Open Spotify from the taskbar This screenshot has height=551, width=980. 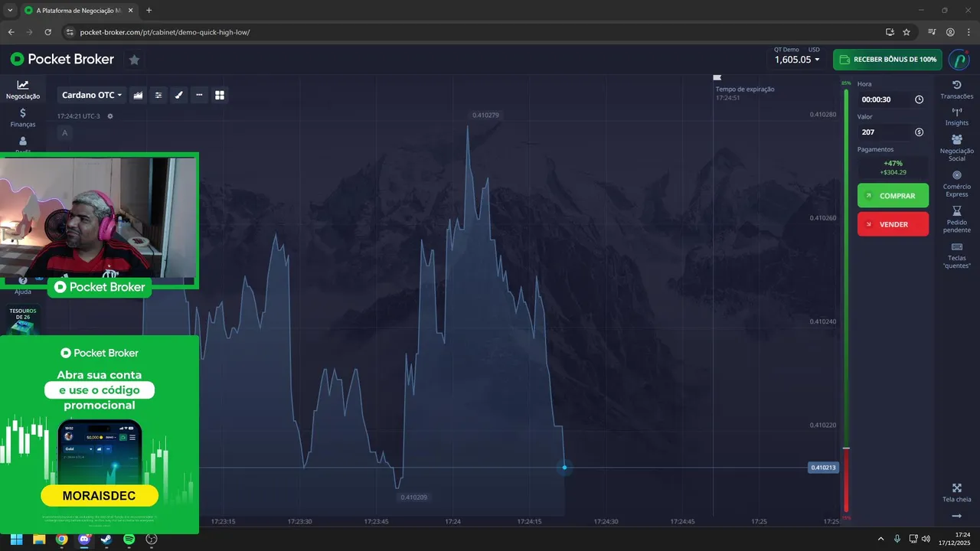129,540
